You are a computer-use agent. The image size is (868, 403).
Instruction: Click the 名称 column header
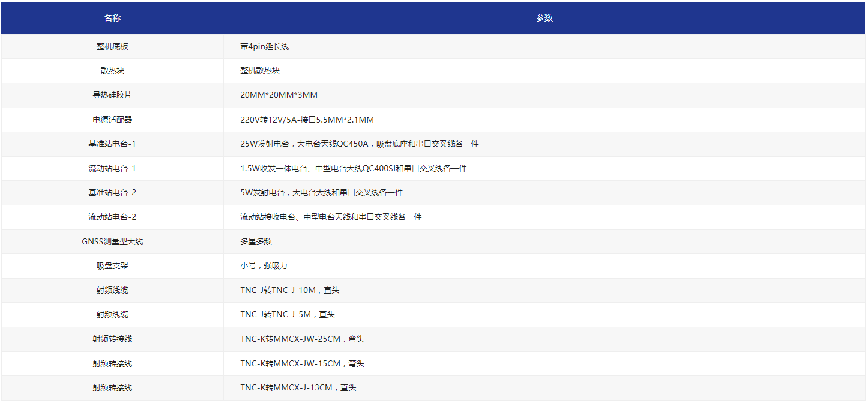112,18
